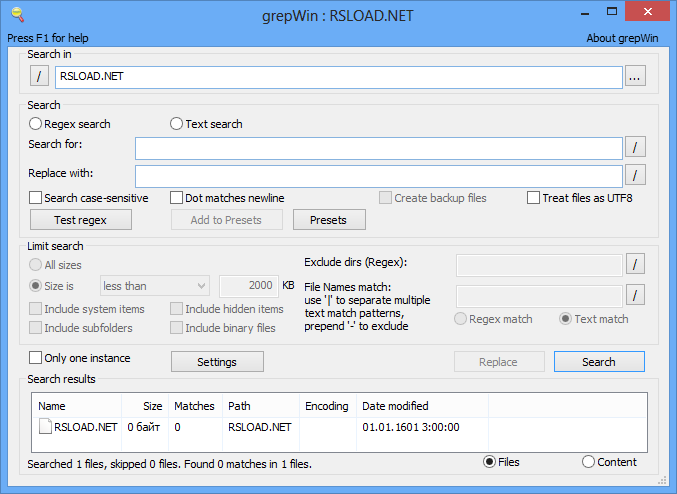Click the 2000 KB size value field
The image size is (677, 494).
(x=249, y=286)
